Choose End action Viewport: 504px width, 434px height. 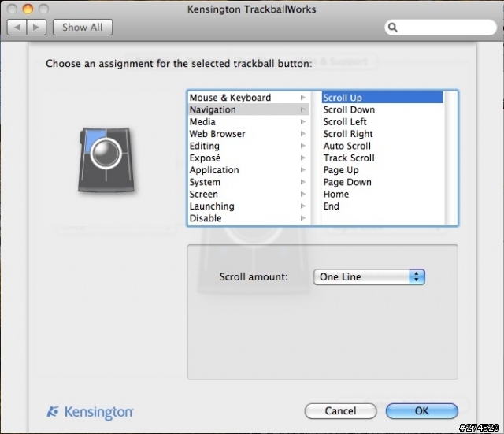tap(383, 206)
